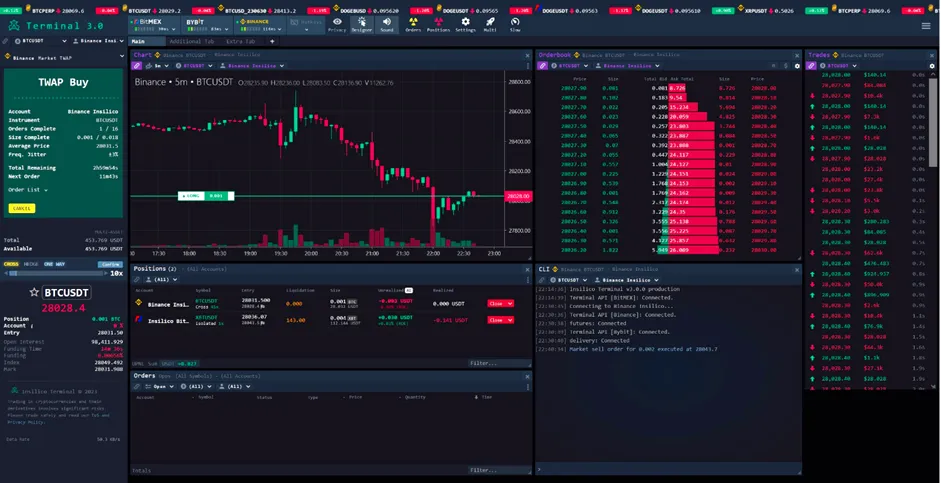The image size is (941, 483).
Task: Add a new tab with plus icon
Action: 272,41
